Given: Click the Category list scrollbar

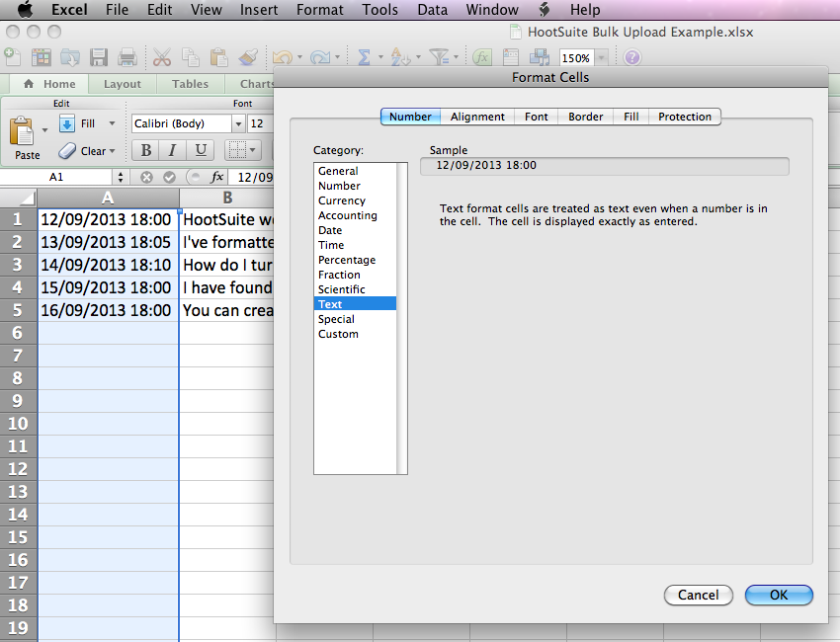Looking at the screenshot, I should [402, 319].
